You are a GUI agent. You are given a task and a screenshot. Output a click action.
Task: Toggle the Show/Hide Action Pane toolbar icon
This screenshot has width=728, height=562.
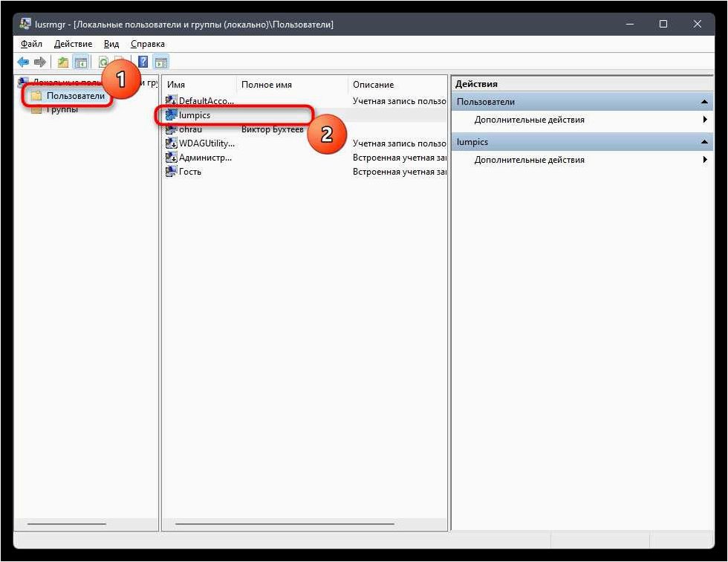point(161,62)
